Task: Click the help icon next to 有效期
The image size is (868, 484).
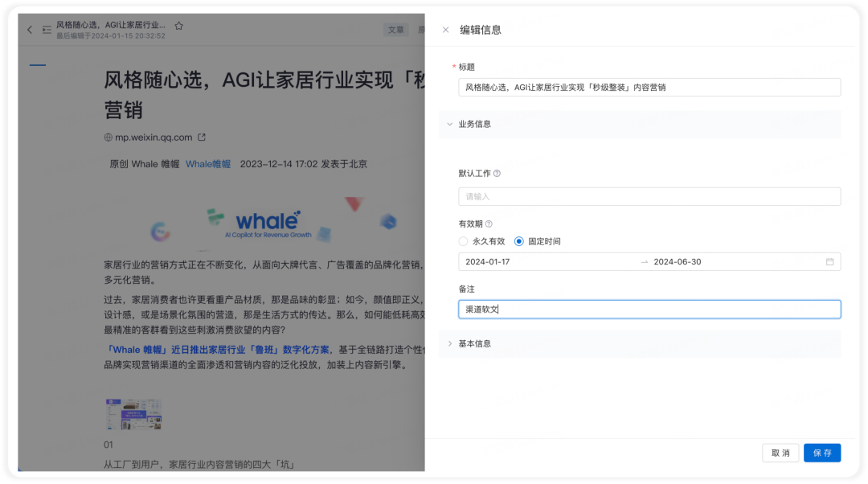Action: [489, 224]
